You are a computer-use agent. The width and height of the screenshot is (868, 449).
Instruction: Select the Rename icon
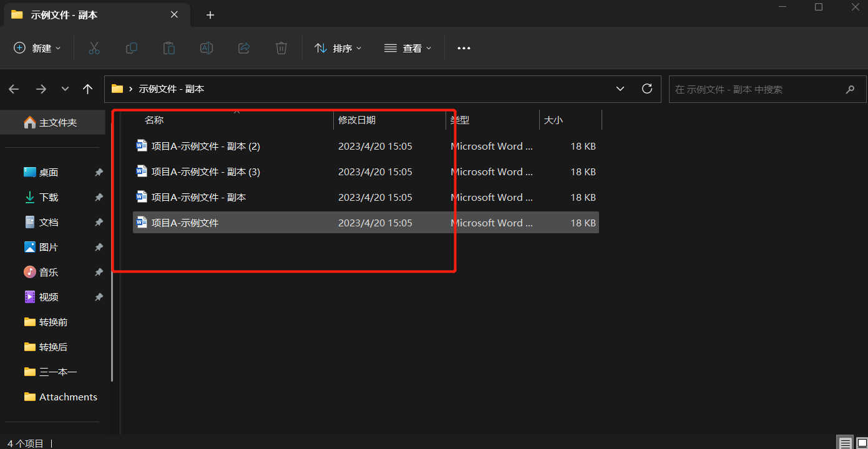(x=206, y=48)
